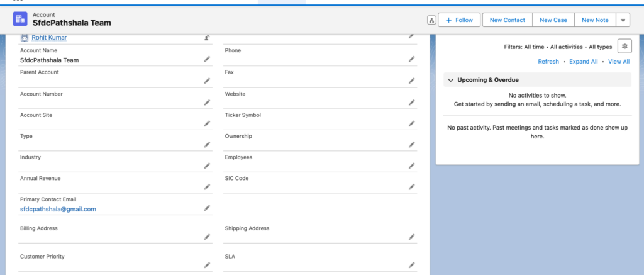Click the change owner icon beside Rohit Kumar
The height and width of the screenshot is (275, 644).
207,38
